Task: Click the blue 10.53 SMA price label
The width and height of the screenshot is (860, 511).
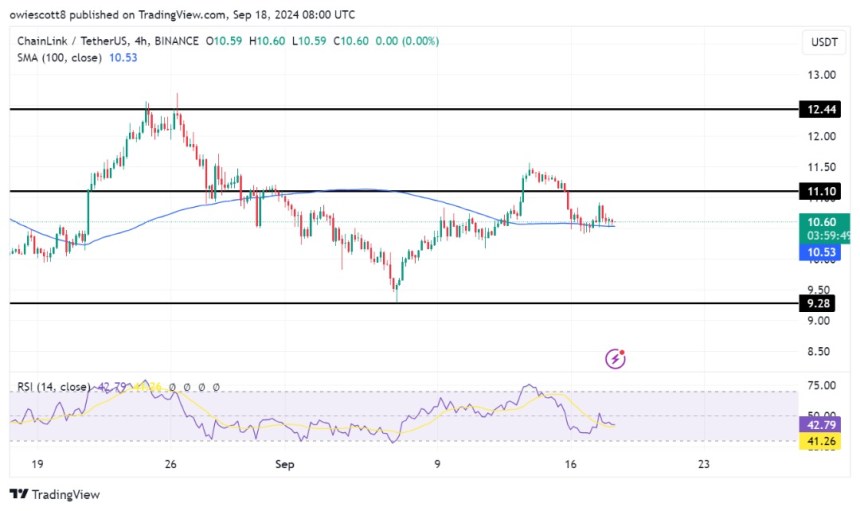Action: [x=825, y=252]
